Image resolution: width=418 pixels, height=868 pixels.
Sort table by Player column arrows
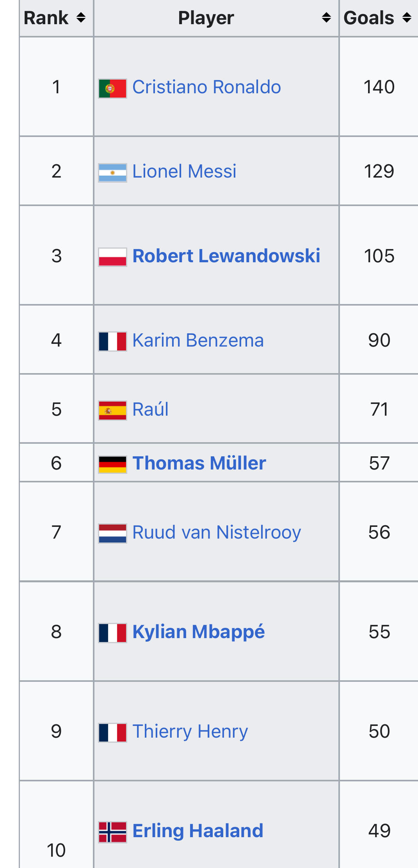326,18
